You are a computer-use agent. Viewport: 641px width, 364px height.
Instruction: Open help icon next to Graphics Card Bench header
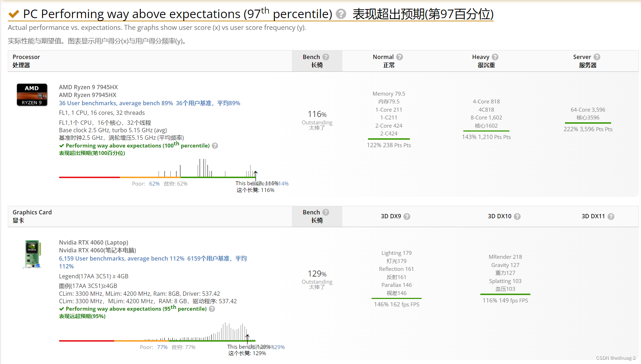[x=326, y=212]
